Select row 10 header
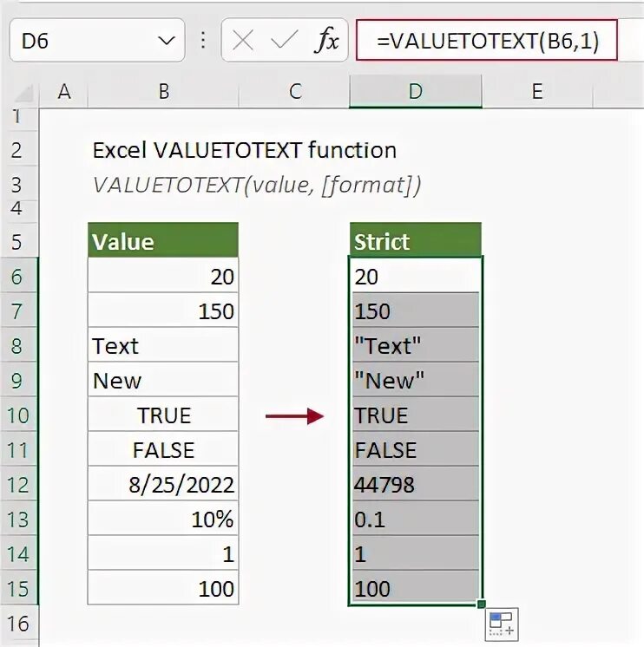 [19, 415]
